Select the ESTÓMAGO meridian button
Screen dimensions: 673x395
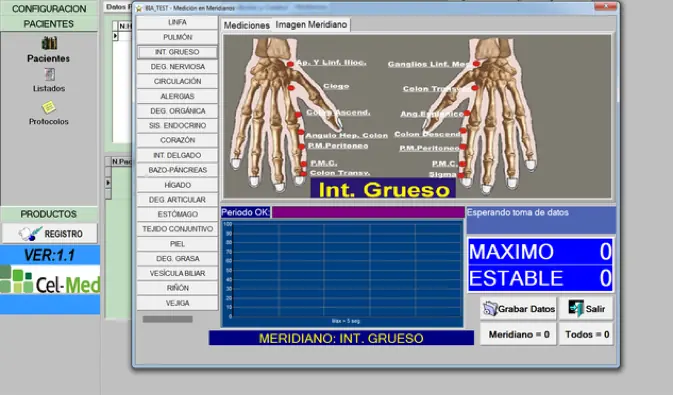[x=177, y=214]
